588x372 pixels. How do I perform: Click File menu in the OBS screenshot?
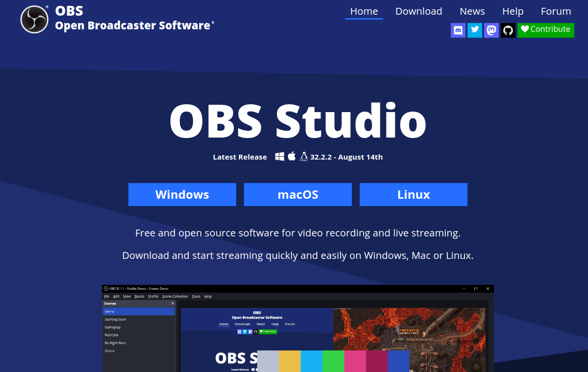pos(107,297)
